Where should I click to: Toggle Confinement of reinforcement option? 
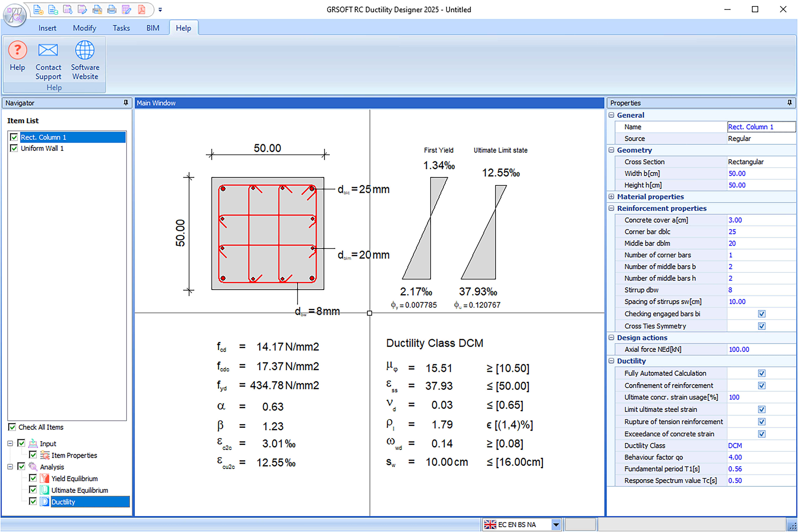pos(762,385)
